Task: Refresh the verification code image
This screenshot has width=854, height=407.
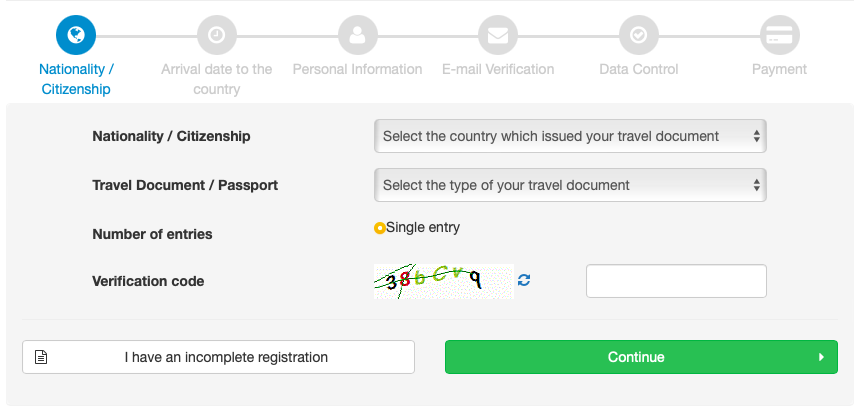Action: [524, 281]
